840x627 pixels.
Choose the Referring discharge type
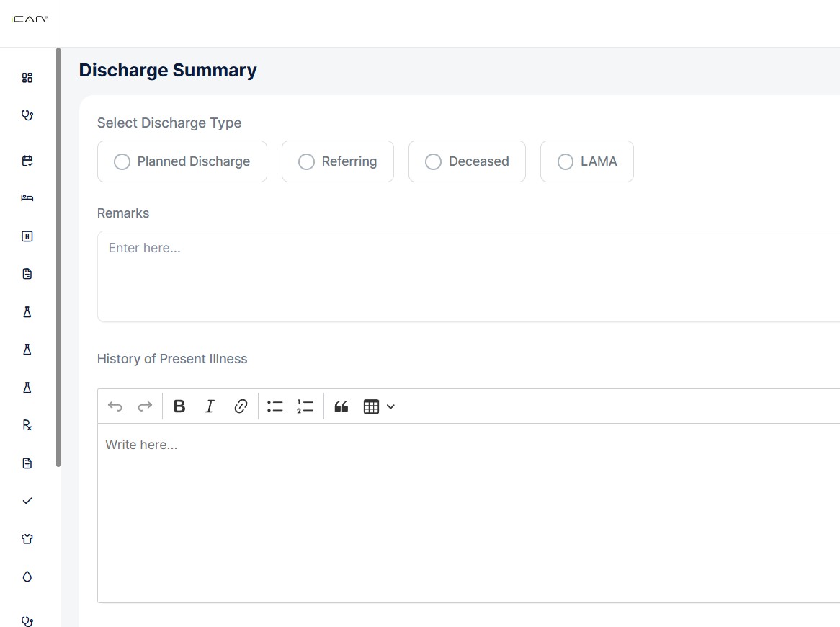tap(307, 161)
